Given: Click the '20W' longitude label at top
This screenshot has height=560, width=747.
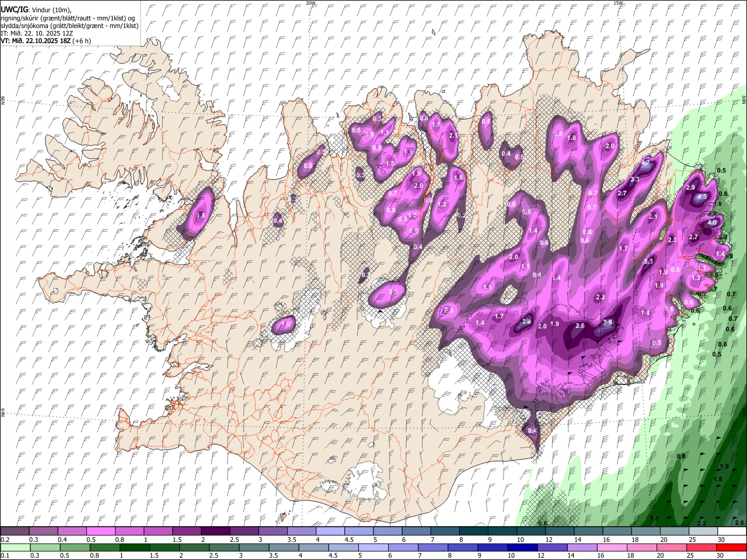Looking at the screenshot, I should point(310,3).
